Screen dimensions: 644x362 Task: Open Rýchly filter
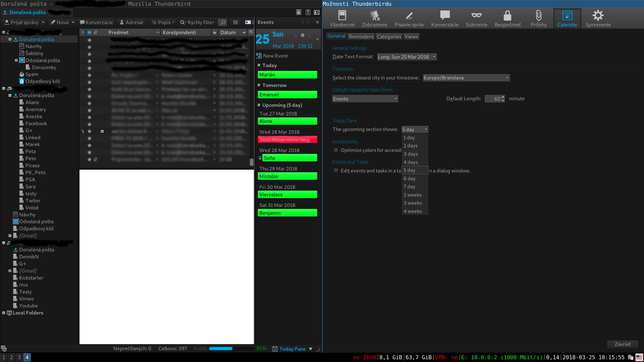click(x=197, y=22)
